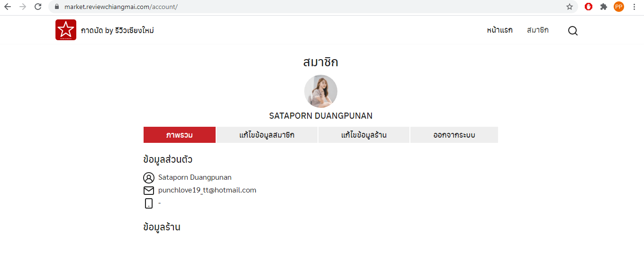Click the กาดนัด by รีวิวเชียงใหม่ site title
The width and height of the screenshot is (644, 254).
[x=118, y=30]
